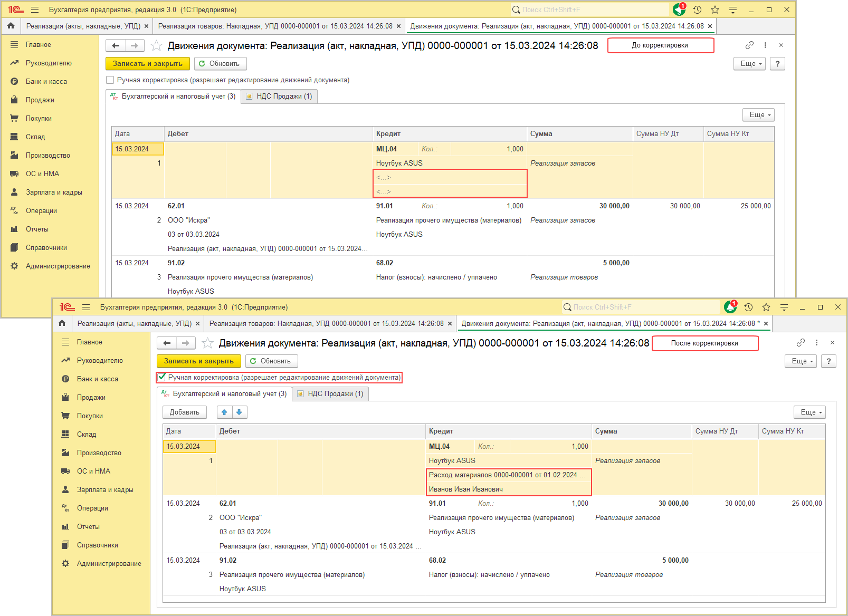Close Реализация товаров tab in top window

coord(398,26)
